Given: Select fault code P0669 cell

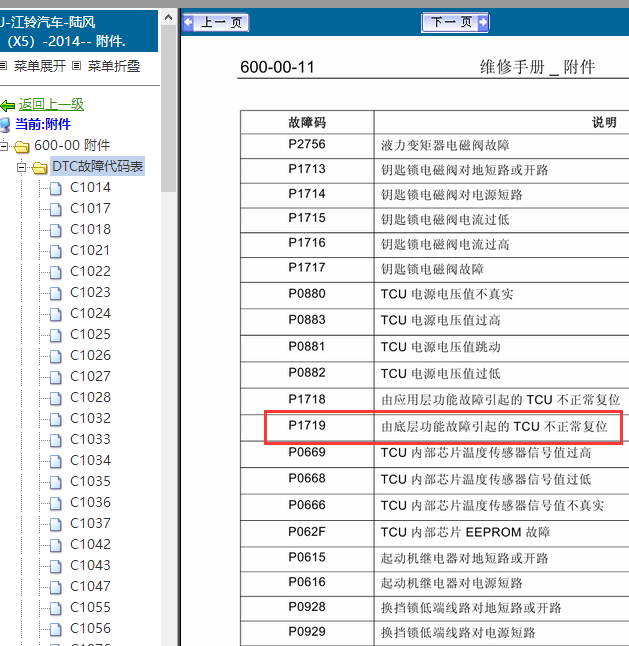Looking at the screenshot, I should point(307,452).
